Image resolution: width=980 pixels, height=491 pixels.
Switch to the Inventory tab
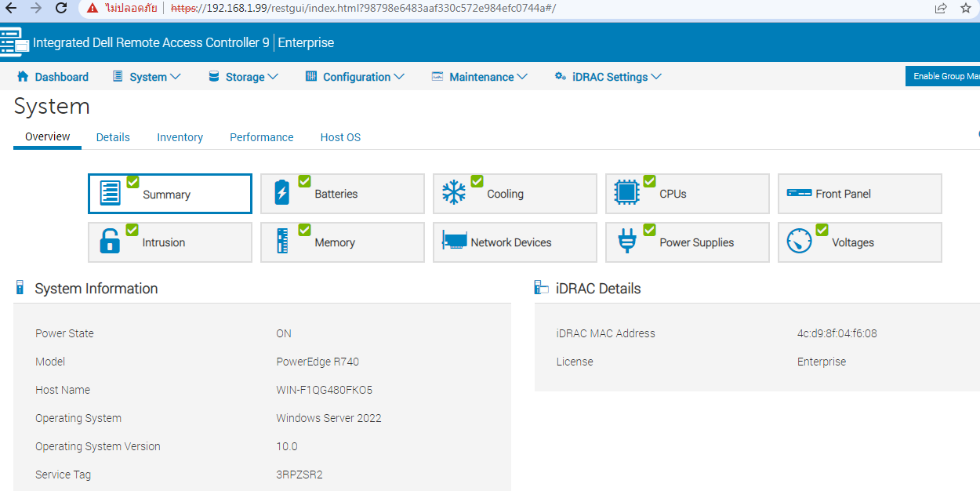tap(180, 137)
